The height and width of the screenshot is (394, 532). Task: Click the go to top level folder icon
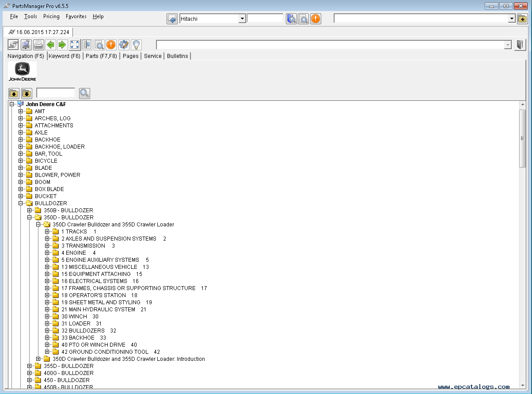click(x=27, y=93)
